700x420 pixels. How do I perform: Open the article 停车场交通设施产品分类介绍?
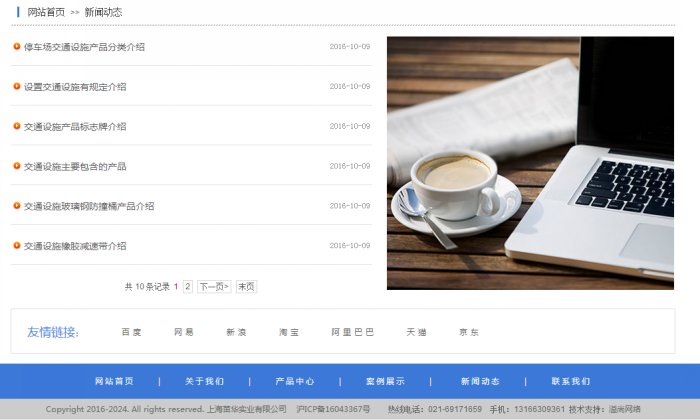(x=84, y=47)
